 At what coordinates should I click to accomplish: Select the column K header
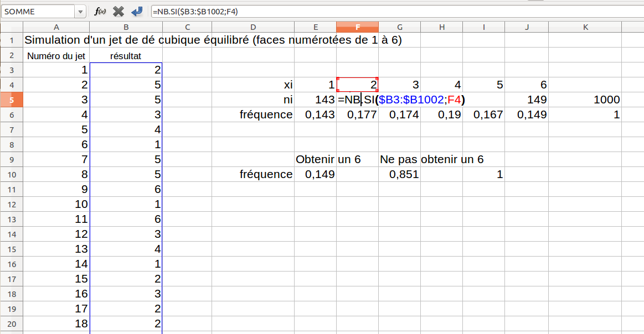[x=585, y=27]
